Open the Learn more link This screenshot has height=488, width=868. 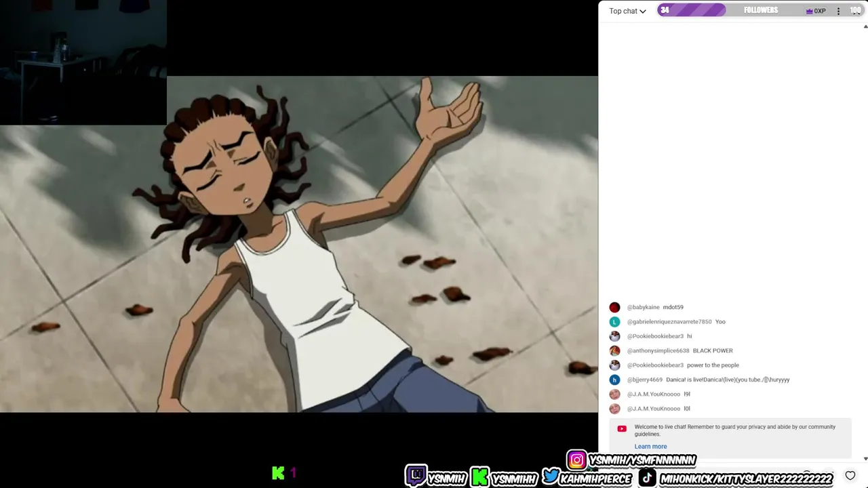pyautogui.click(x=650, y=447)
